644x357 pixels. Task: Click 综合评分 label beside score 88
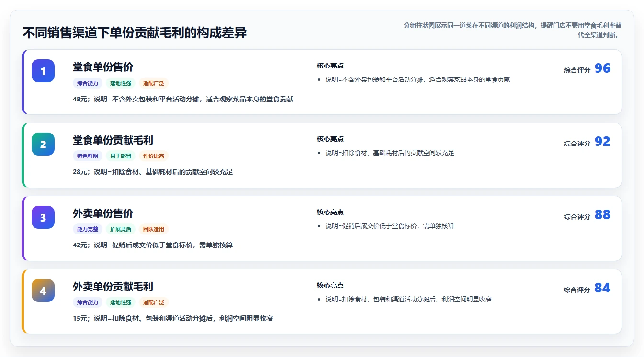click(x=577, y=217)
